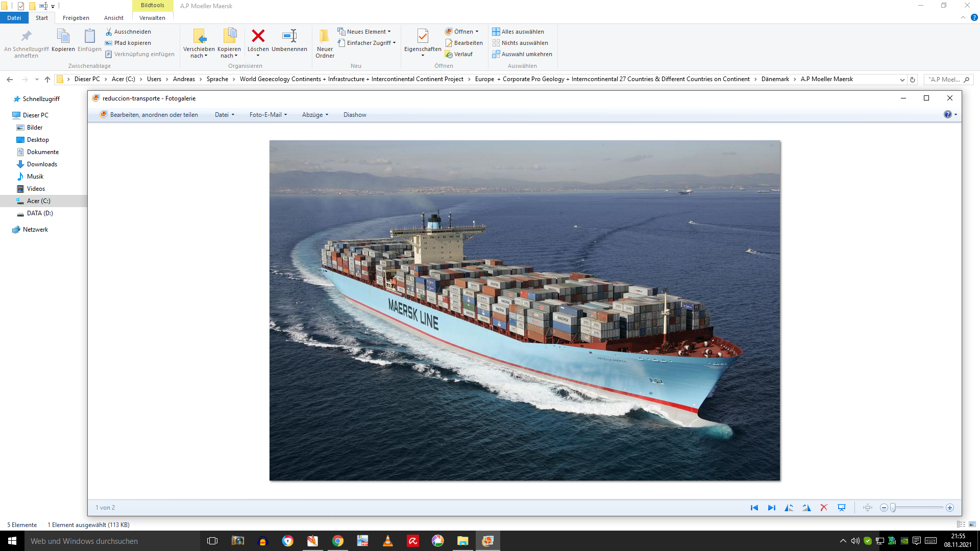
Task: Select Downloads in navigation pane
Action: tap(42, 164)
